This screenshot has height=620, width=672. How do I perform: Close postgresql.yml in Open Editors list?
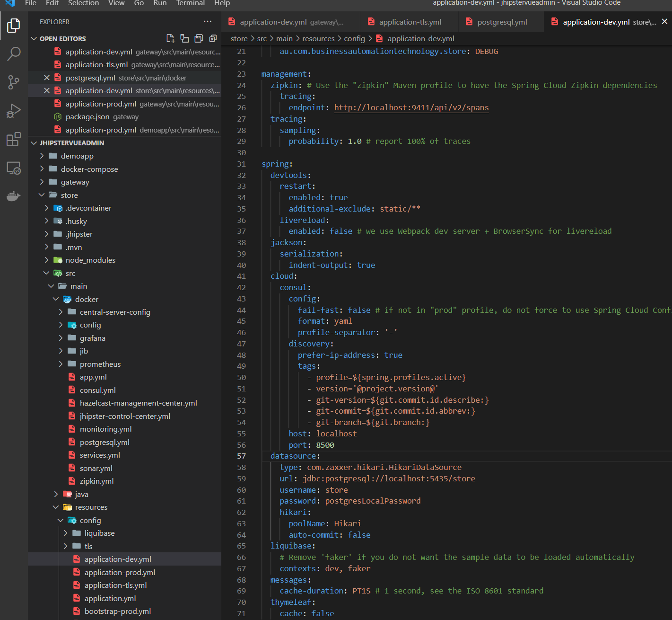coord(47,78)
